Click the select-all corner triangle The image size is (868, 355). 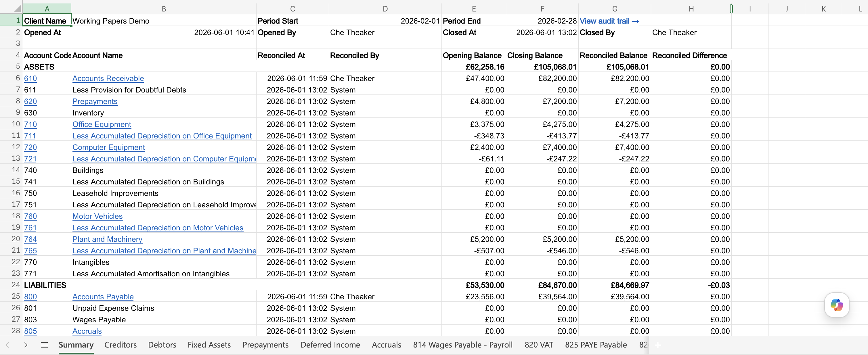[x=16, y=8]
